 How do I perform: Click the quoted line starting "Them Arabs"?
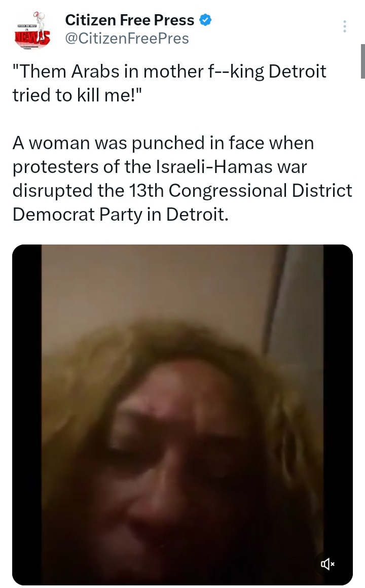[x=169, y=71]
